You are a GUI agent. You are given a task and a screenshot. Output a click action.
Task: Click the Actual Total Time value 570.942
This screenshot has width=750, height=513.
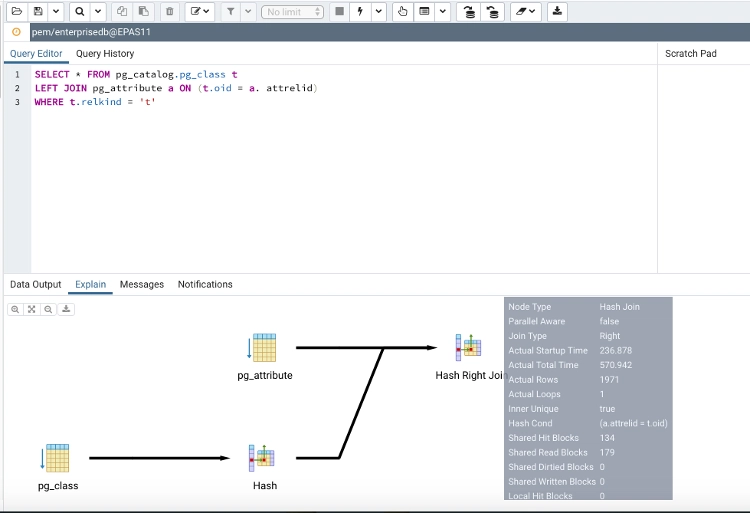[x=616, y=365]
